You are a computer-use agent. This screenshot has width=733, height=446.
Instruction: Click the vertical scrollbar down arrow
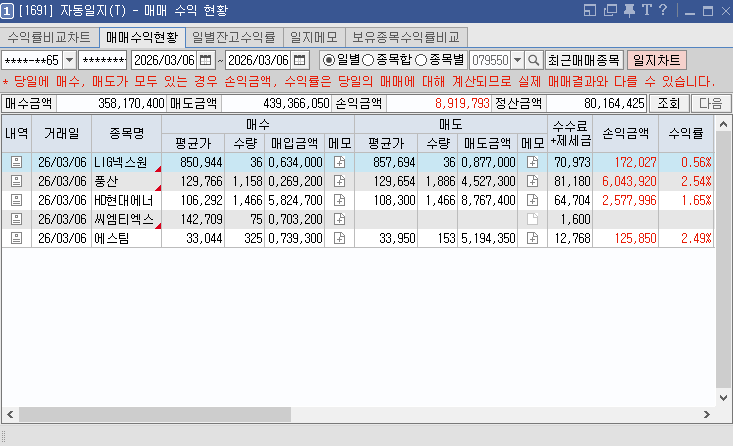[723, 398]
